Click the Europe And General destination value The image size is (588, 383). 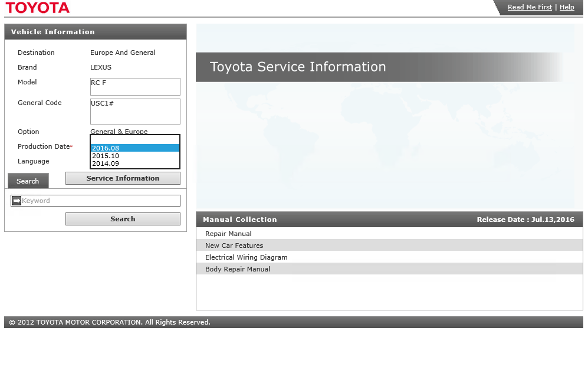[x=123, y=53]
